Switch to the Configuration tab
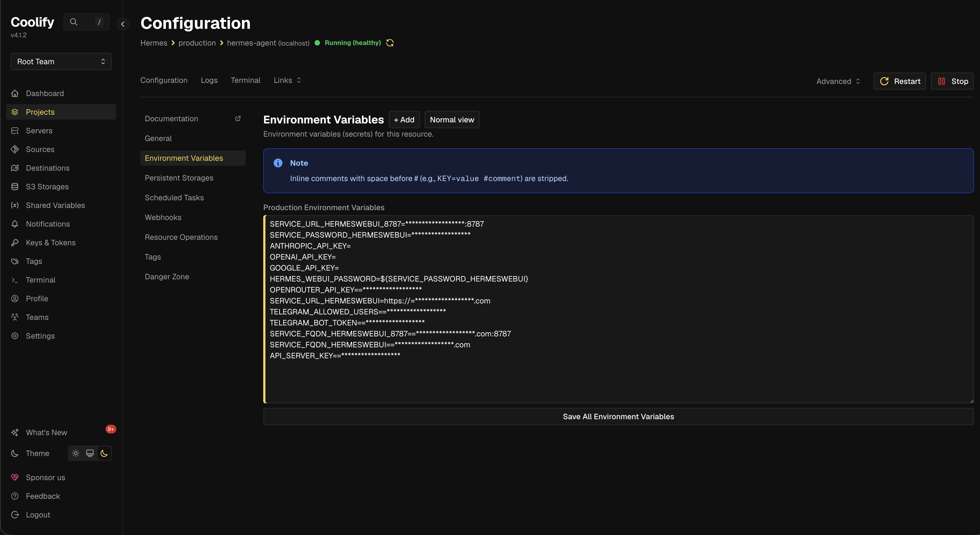Screen dimensions: 980x535 164,80
